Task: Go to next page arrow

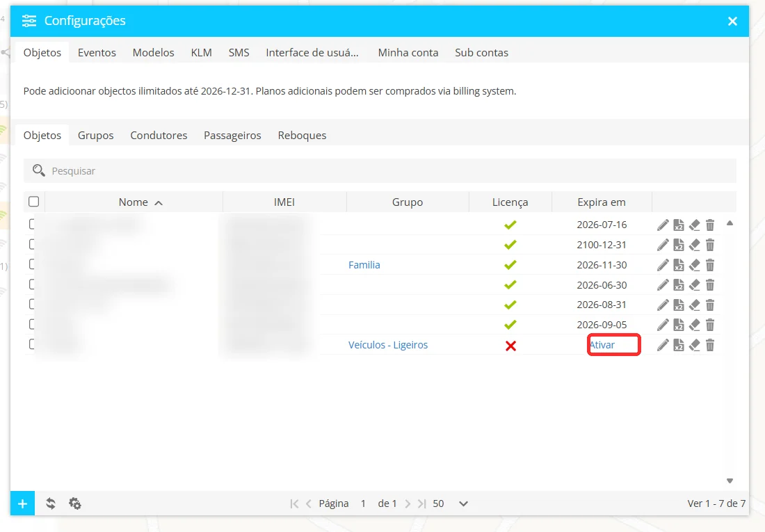Action: point(408,503)
